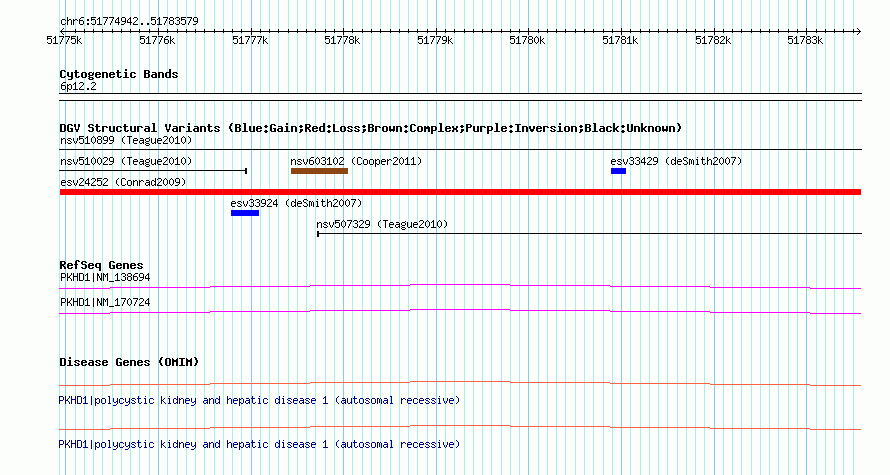Click the DGV Structural Variants track title

371,128
